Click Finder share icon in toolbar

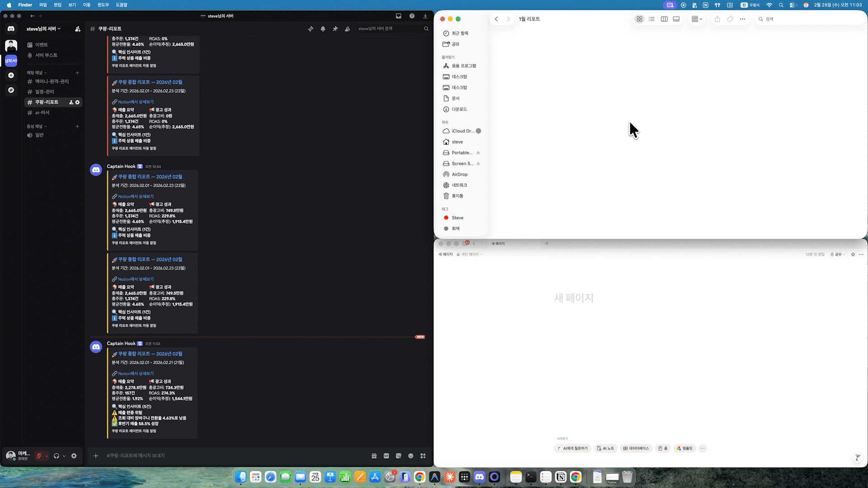tap(717, 19)
